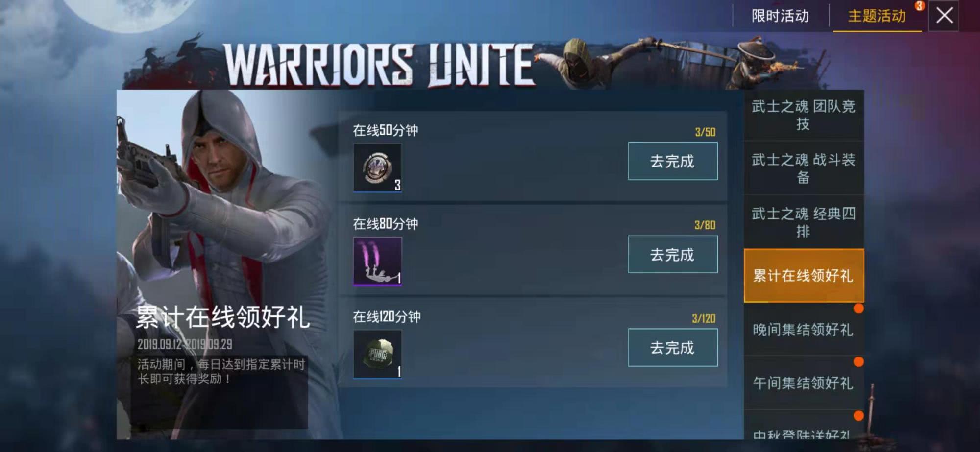The image size is (980, 452).
Task: Open the 限时活动 tab
Action: (x=780, y=16)
